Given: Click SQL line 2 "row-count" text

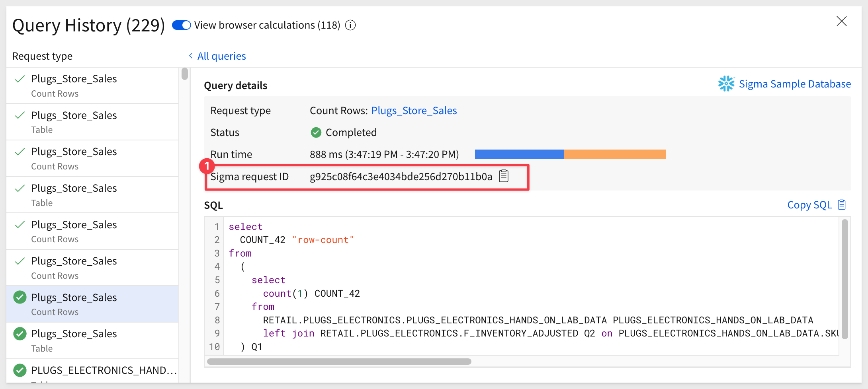Looking at the screenshot, I should click(323, 240).
